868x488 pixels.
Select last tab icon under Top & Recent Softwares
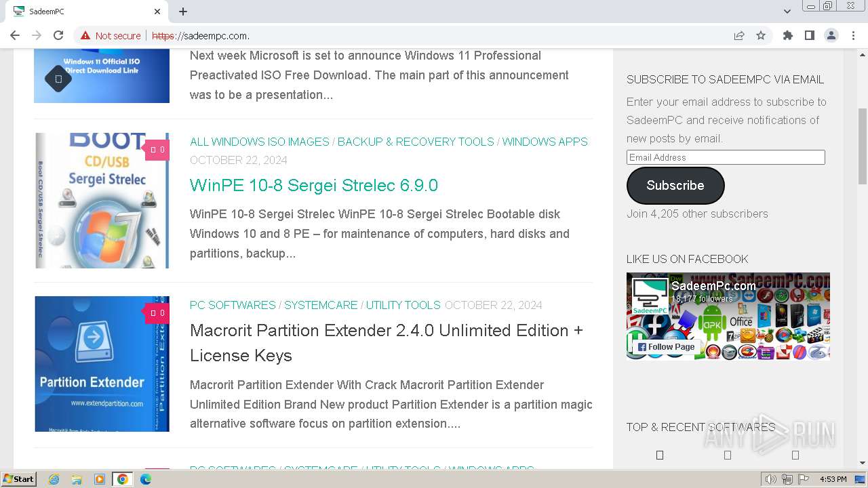pos(795,455)
